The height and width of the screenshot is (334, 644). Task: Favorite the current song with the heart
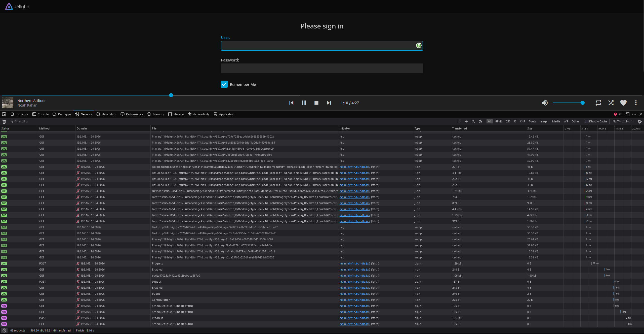623,103
